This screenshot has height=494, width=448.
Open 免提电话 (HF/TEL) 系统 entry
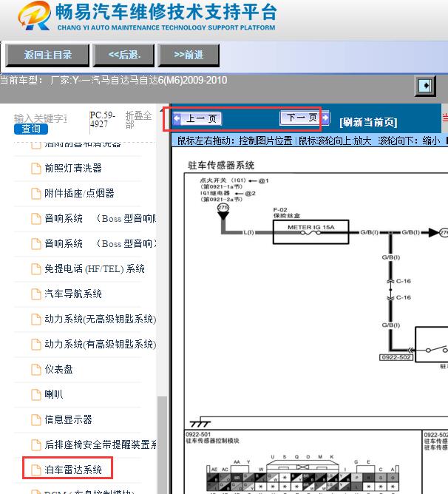click(95, 268)
